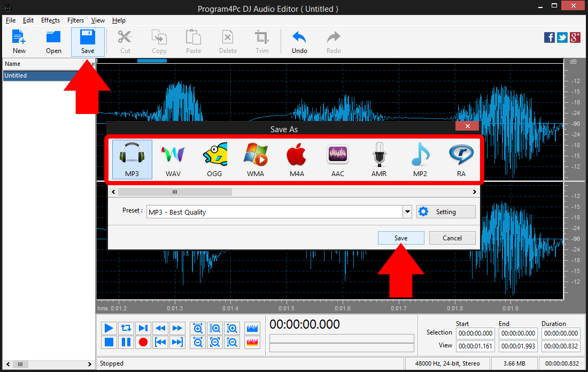Select the MP3 output format
Image resolution: width=588 pixels, height=372 pixels.
click(x=131, y=159)
